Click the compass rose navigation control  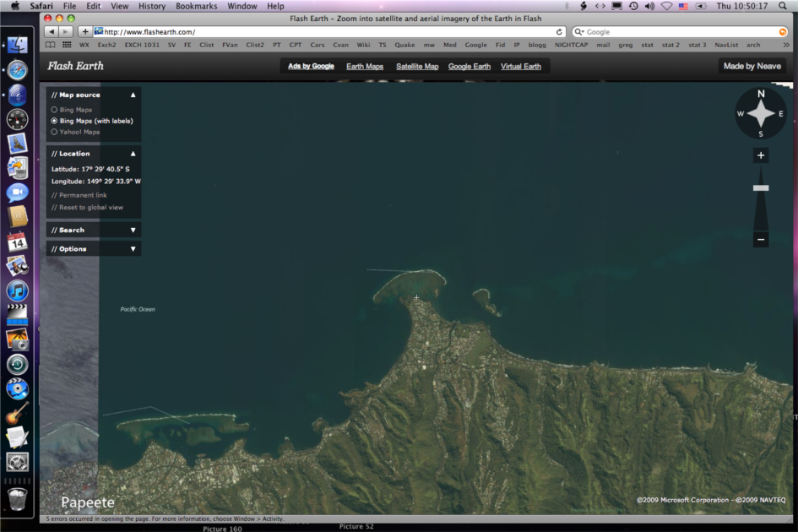tap(760, 113)
